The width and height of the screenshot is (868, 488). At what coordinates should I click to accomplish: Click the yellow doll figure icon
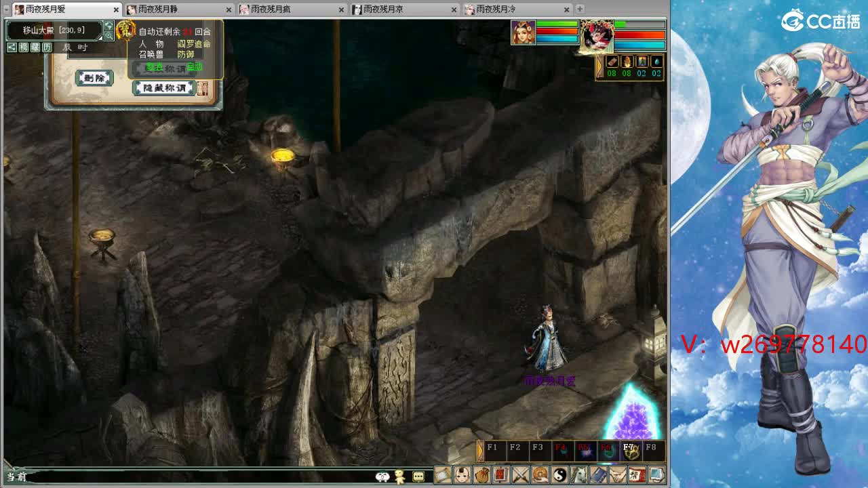[x=400, y=476]
